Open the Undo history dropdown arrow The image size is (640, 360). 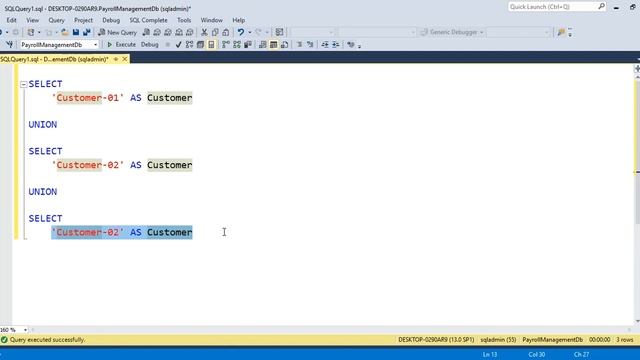coord(249,32)
